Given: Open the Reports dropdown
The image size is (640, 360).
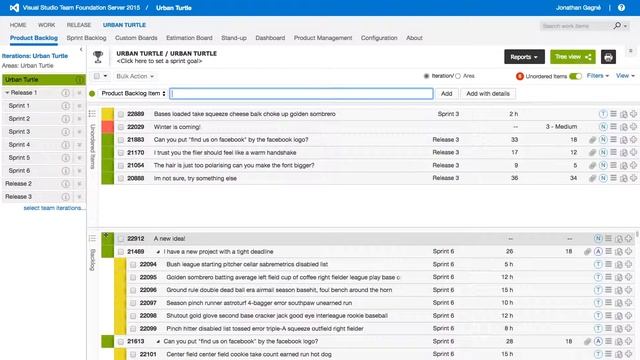Looking at the screenshot, I should point(524,57).
